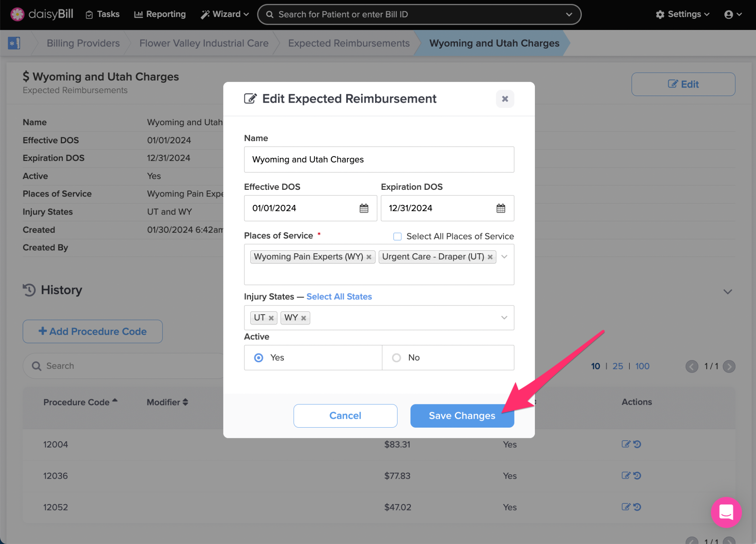Remove Urgent Care - Draper (UT) tag

point(490,257)
